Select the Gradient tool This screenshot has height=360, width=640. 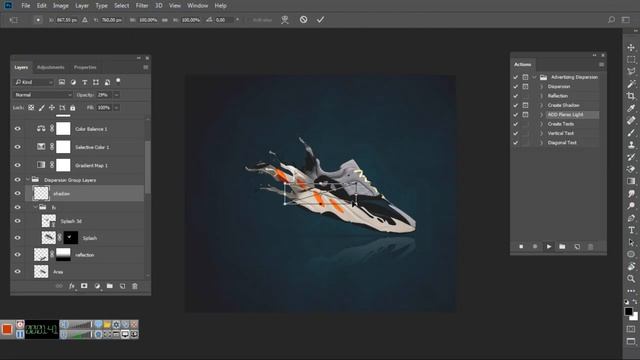point(631,181)
